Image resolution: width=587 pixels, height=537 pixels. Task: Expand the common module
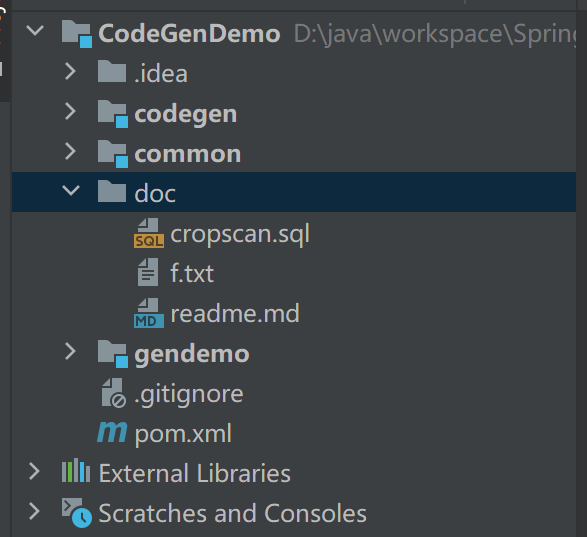pos(70,151)
